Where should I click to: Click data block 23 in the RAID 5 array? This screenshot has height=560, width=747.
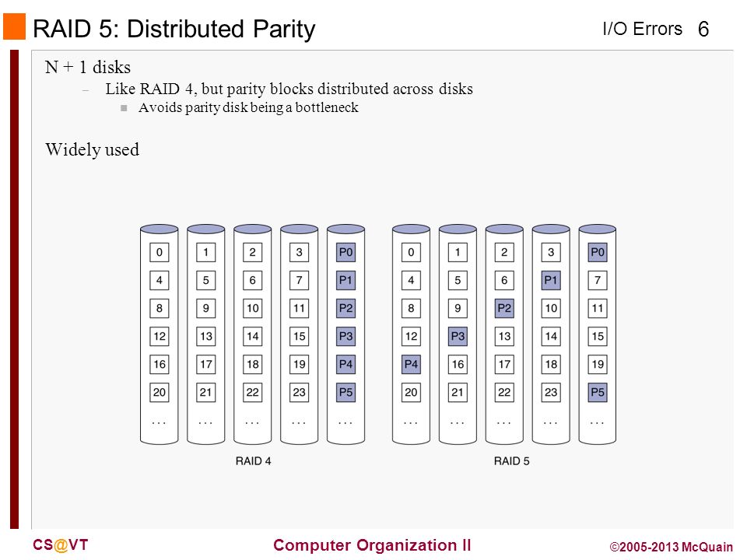(551, 392)
